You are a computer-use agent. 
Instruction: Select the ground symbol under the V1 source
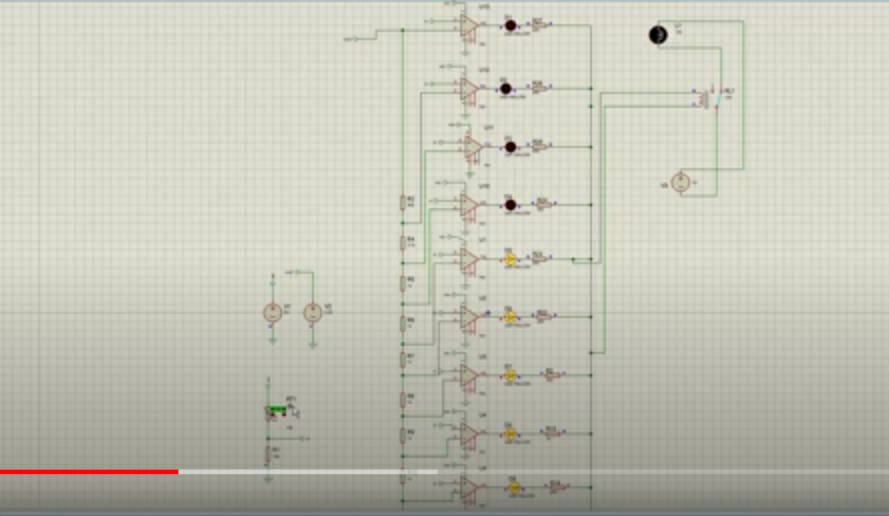[272, 340]
